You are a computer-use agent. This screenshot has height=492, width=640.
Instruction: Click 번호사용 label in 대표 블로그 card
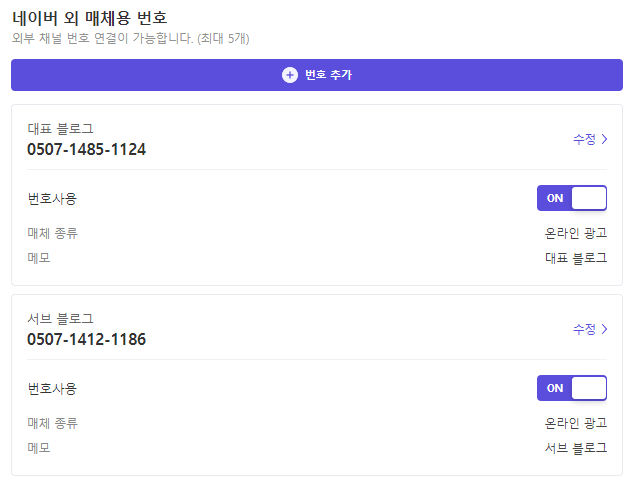coord(52,198)
